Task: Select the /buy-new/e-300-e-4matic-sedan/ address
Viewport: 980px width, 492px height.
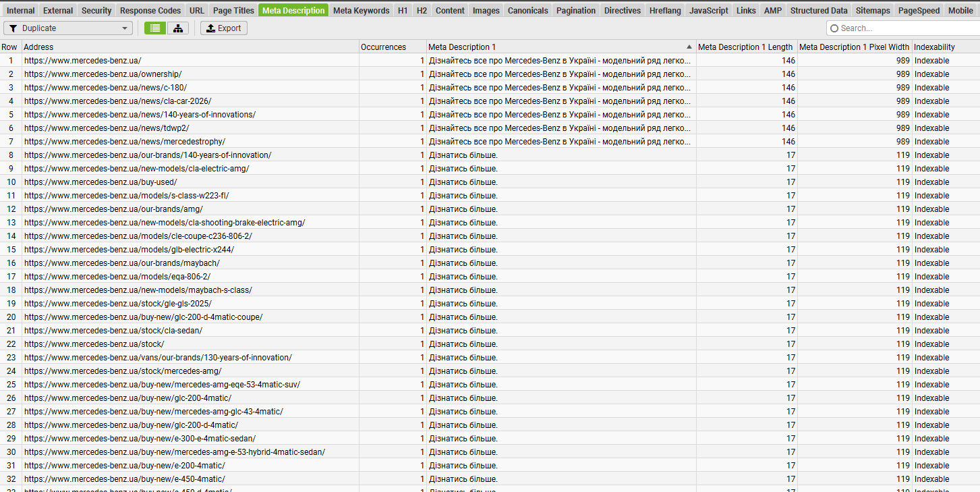Action: [140, 439]
